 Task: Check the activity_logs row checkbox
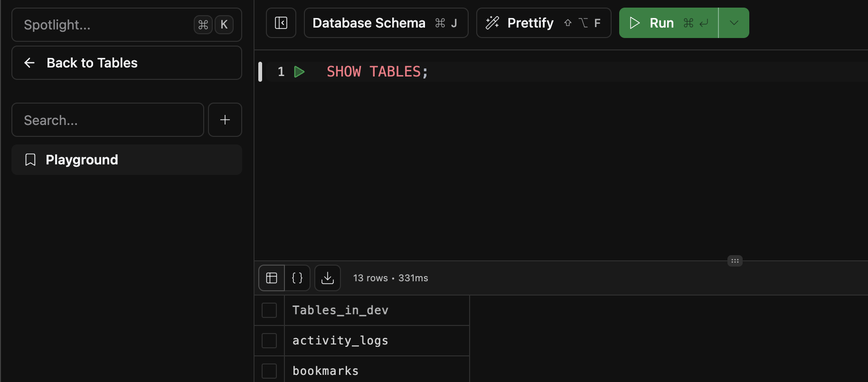click(x=269, y=341)
